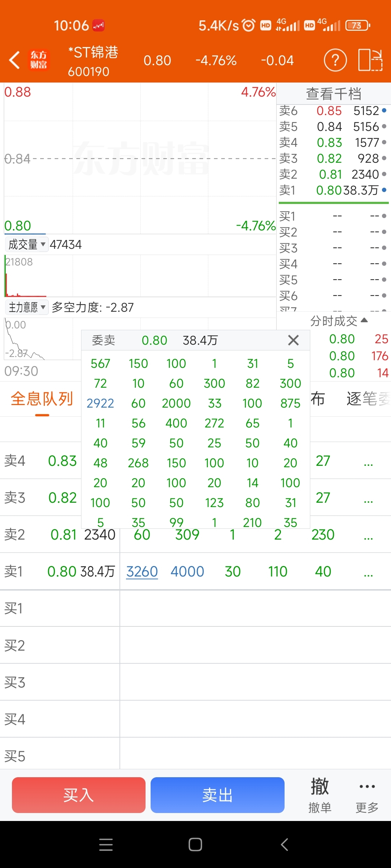Tap the back arrow in header
The image size is (391, 868).
tap(14, 60)
